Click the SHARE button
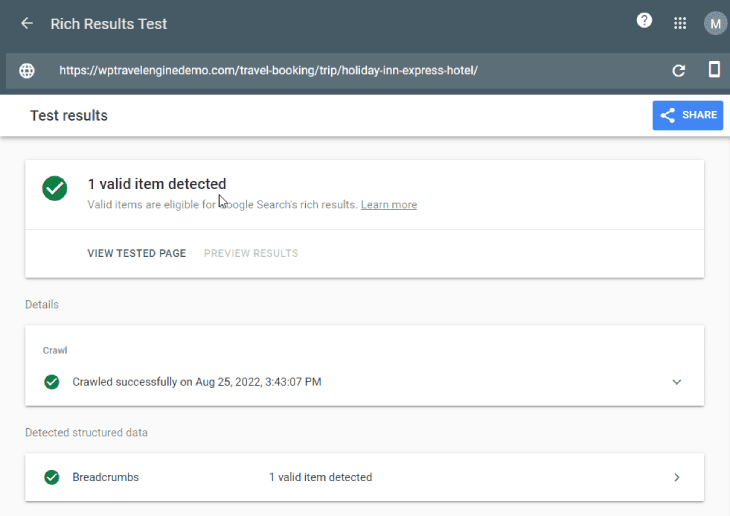The height and width of the screenshot is (516, 730). pyautogui.click(x=688, y=115)
